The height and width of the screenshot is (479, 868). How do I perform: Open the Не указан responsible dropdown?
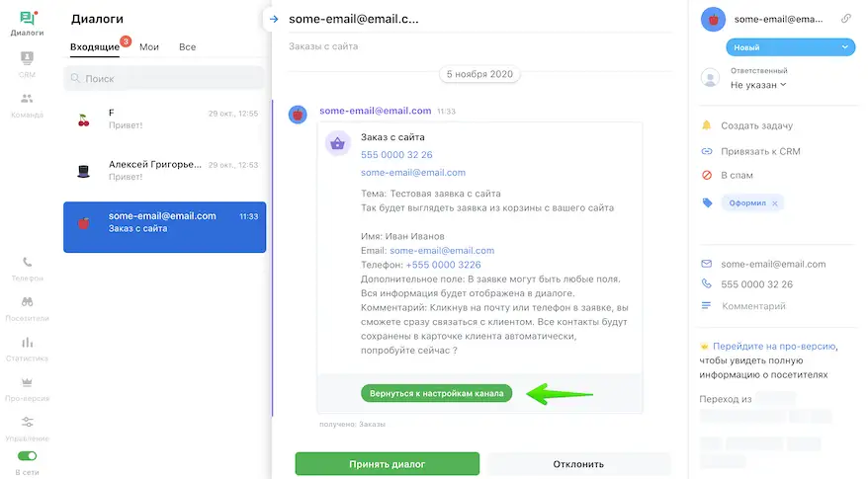click(759, 85)
